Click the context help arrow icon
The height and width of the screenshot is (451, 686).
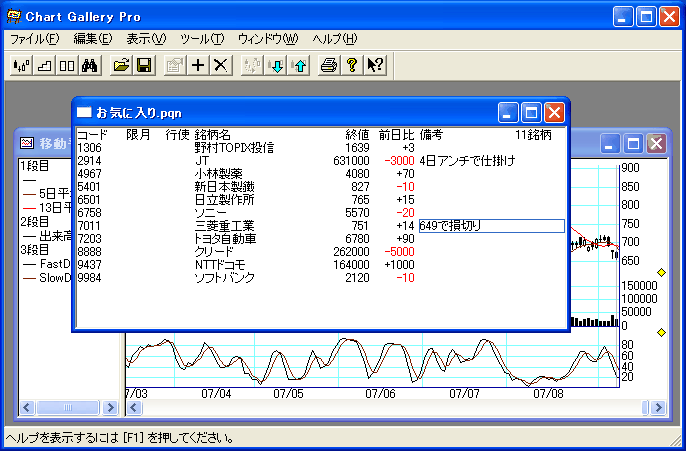coord(375,65)
